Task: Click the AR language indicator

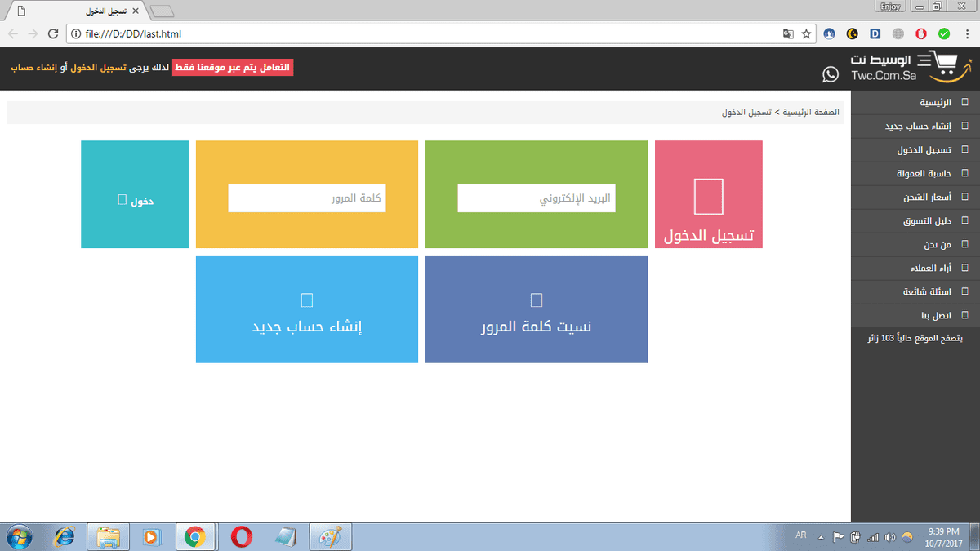Action: (800, 535)
